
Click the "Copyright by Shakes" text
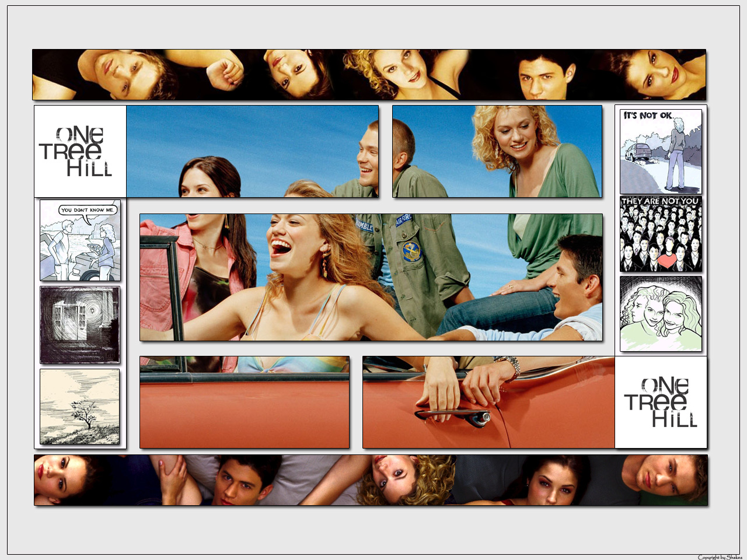point(720,557)
